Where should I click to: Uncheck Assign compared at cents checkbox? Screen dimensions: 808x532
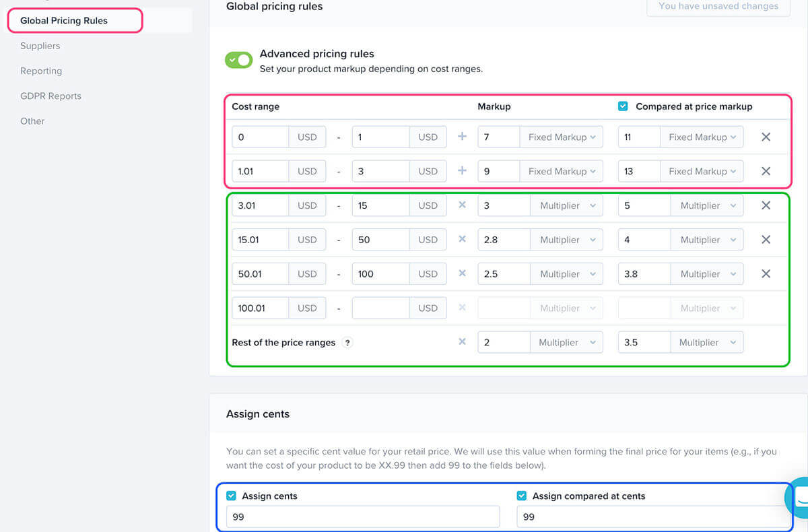tap(521, 496)
